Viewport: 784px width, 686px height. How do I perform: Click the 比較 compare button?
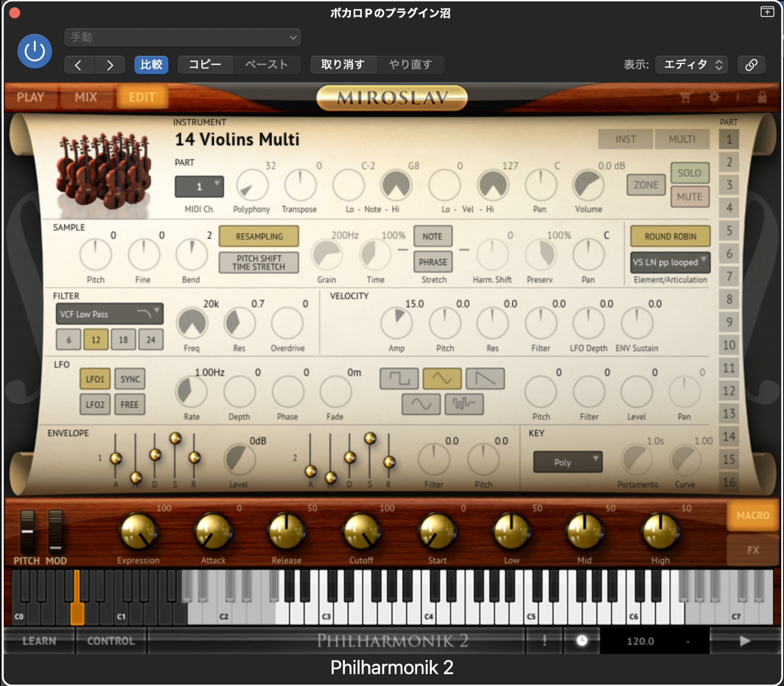click(x=151, y=65)
